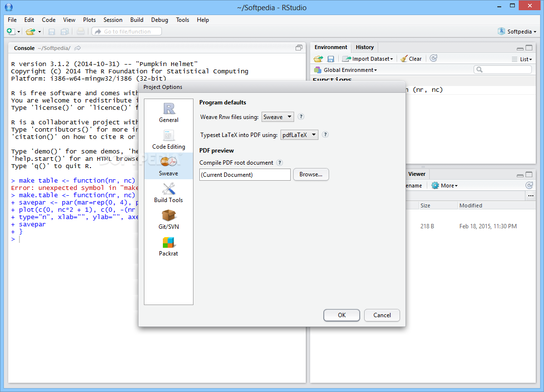Viewport: 544px width, 392px height.
Task: Click the Print toolbar icon
Action: point(81,32)
